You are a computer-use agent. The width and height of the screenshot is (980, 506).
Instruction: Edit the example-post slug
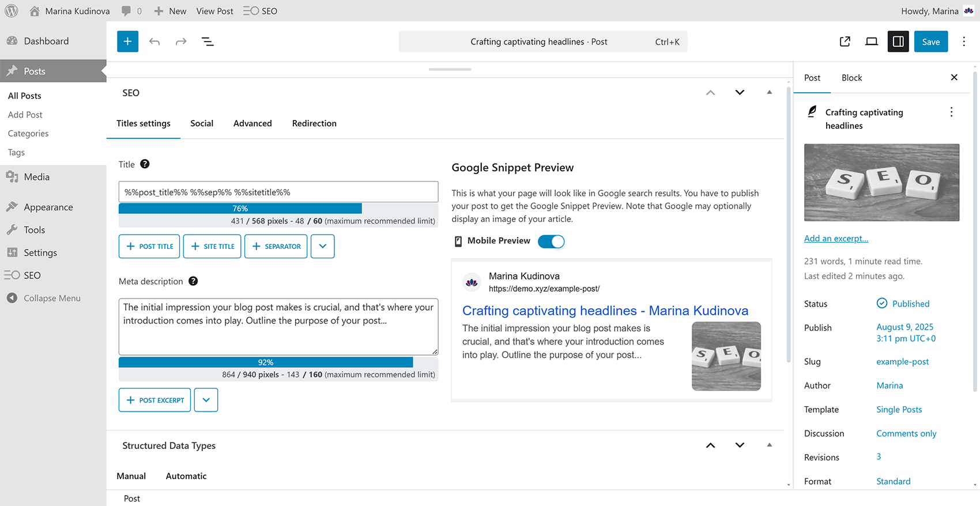[x=903, y=362]
